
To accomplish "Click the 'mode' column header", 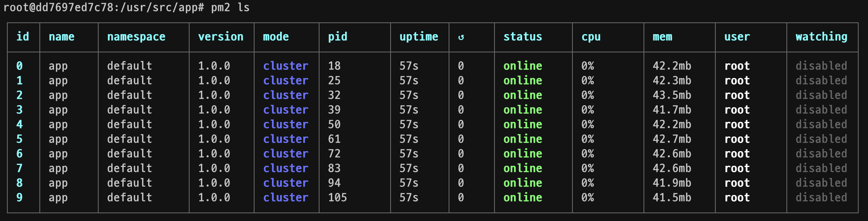I will pos(276,37).
